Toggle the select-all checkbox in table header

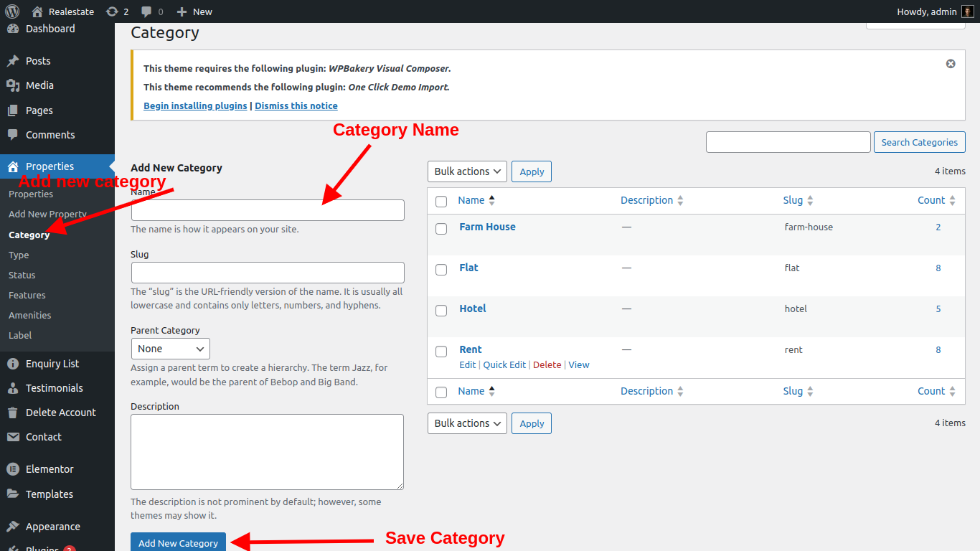click(441, 202)
